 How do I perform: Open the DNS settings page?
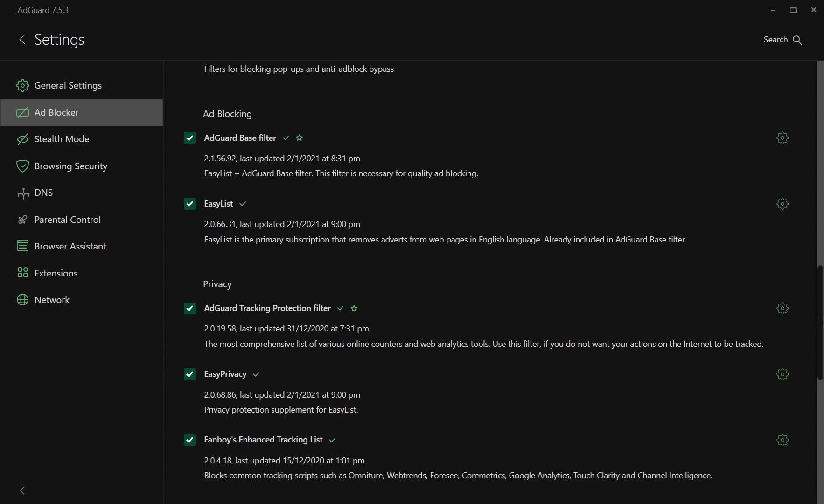[x=43, y=193]
